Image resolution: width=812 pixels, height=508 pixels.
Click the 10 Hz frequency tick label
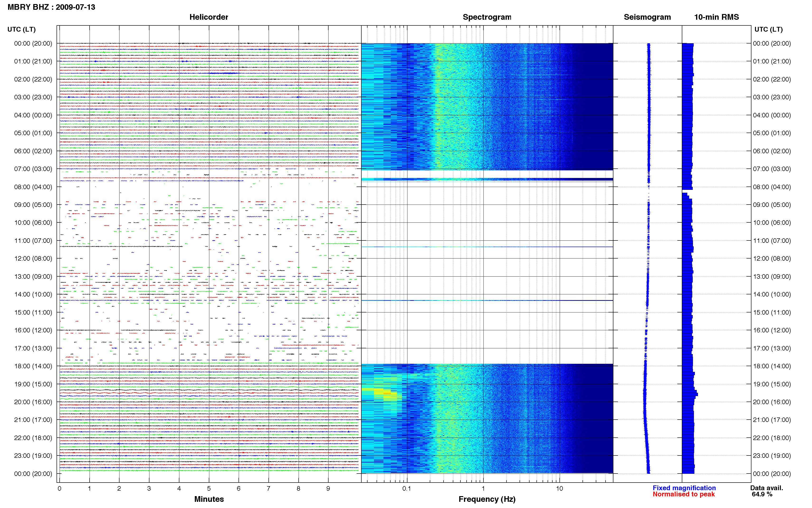(x=559, y=489)
